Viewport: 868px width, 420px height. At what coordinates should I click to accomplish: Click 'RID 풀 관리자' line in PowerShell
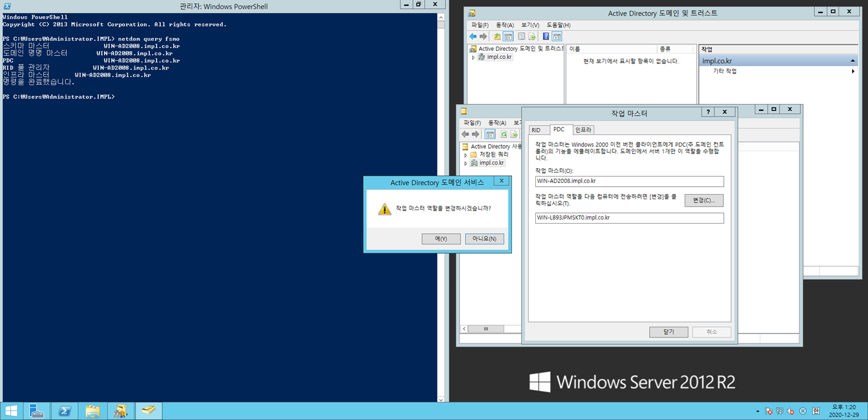85,67
